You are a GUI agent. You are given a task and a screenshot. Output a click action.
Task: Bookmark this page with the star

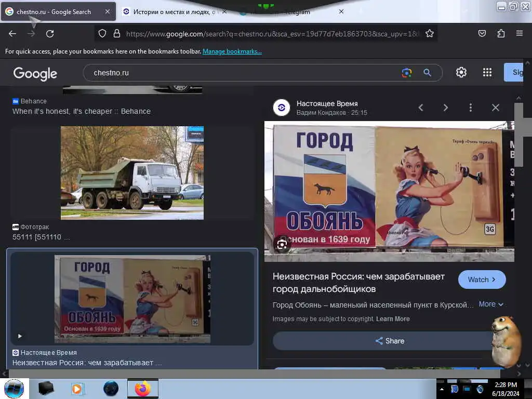click(430, 34)
